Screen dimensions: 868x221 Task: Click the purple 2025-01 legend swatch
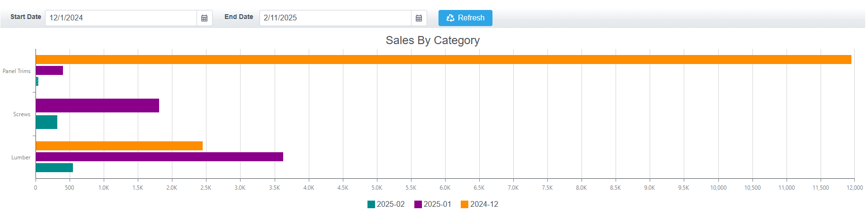click(418, 204)
